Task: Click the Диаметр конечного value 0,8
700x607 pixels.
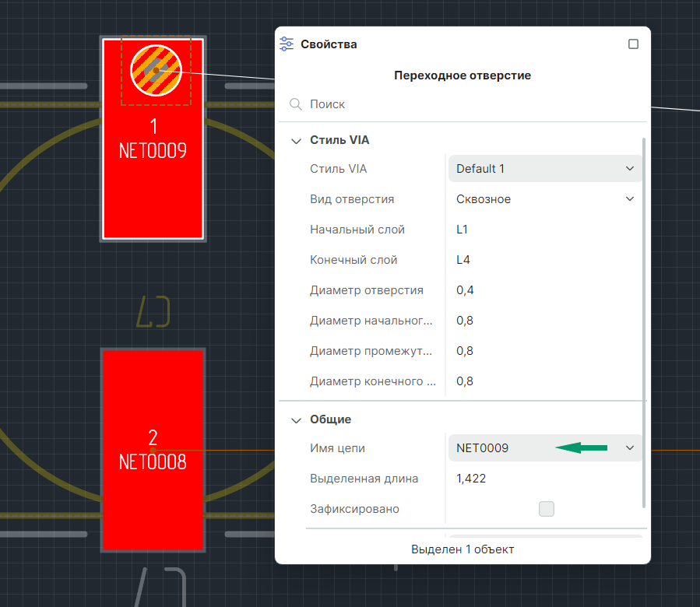Action: click(x=466, y=381)
